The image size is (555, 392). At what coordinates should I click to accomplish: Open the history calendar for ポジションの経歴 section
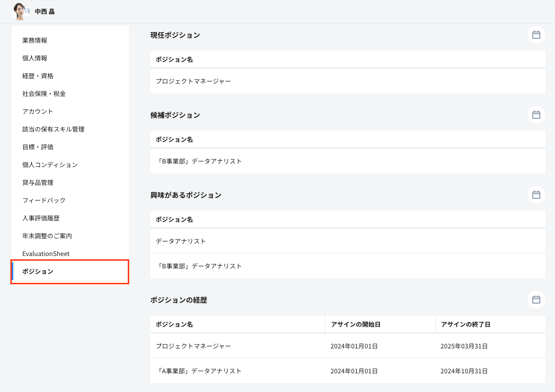pos(536,300)
